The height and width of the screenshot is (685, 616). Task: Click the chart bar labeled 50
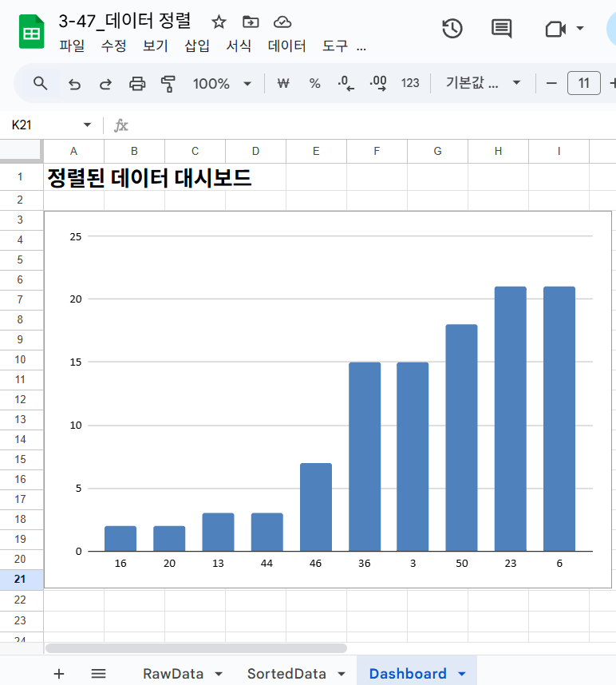click(461, 438)
